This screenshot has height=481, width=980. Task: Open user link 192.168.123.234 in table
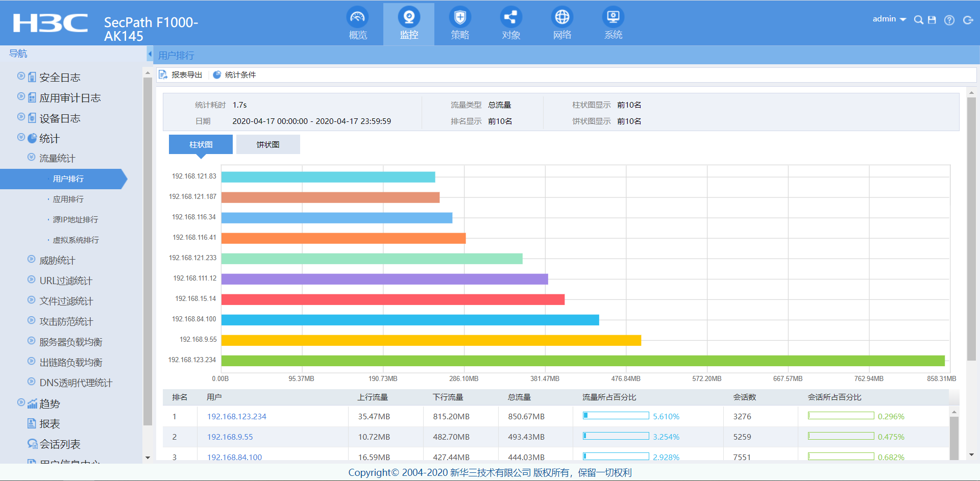pyautogui.click(x=236, y=417)
